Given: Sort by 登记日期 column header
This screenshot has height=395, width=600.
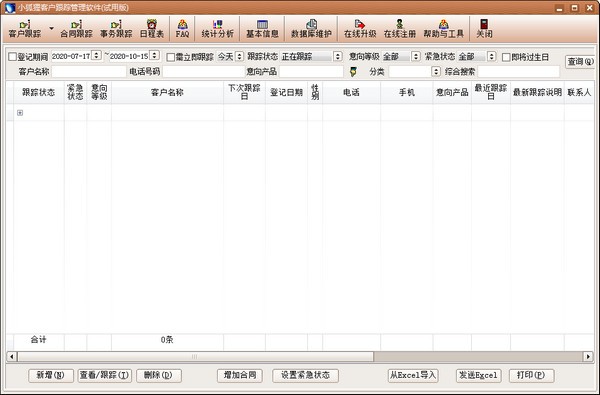Looking at the screenshot, I should click(x=286, y=92).
